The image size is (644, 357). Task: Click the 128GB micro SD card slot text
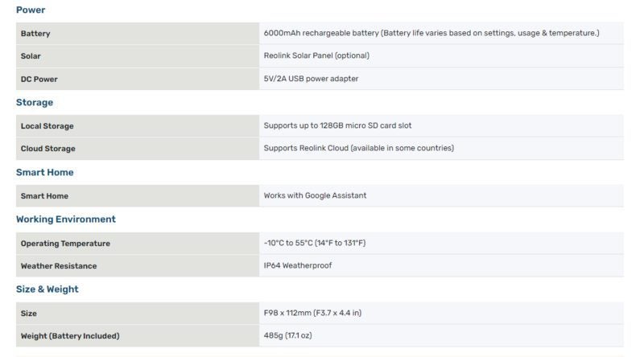tap(365, 125)
